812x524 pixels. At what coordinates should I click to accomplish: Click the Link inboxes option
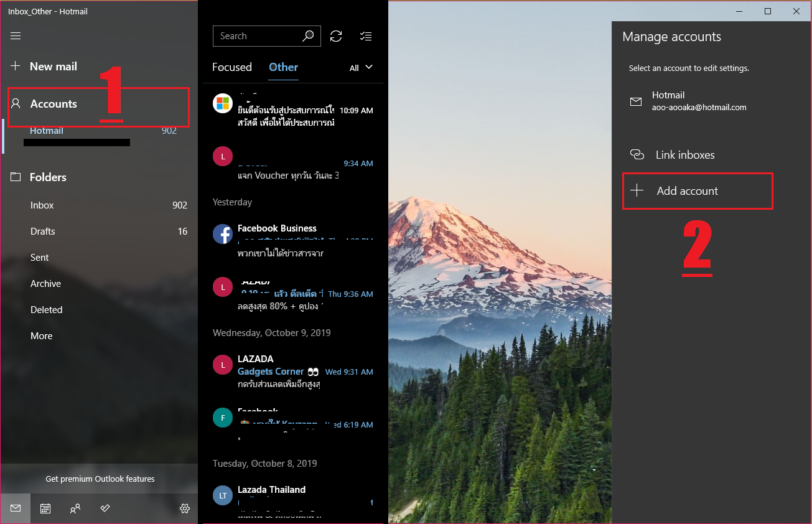pos(712,155)
